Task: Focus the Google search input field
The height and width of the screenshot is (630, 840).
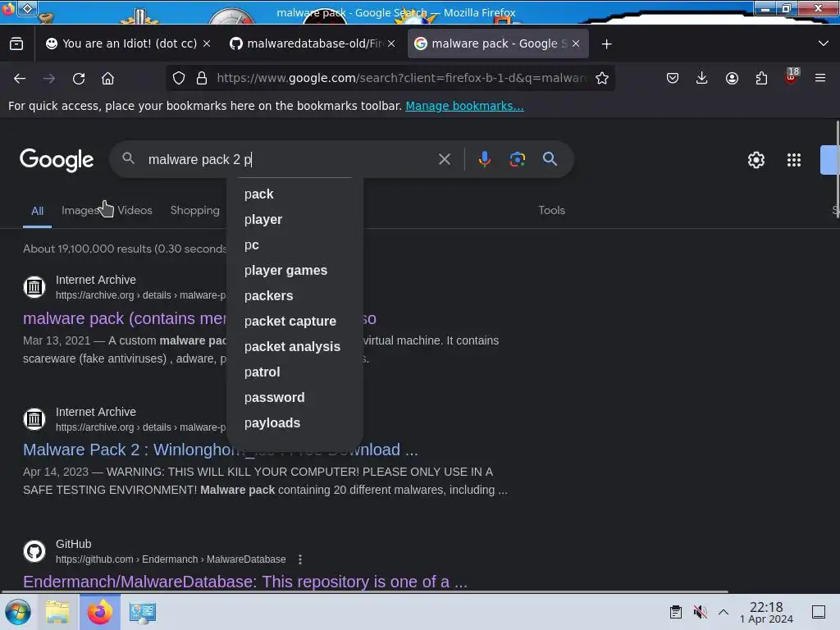Action: tap(288, 159)
